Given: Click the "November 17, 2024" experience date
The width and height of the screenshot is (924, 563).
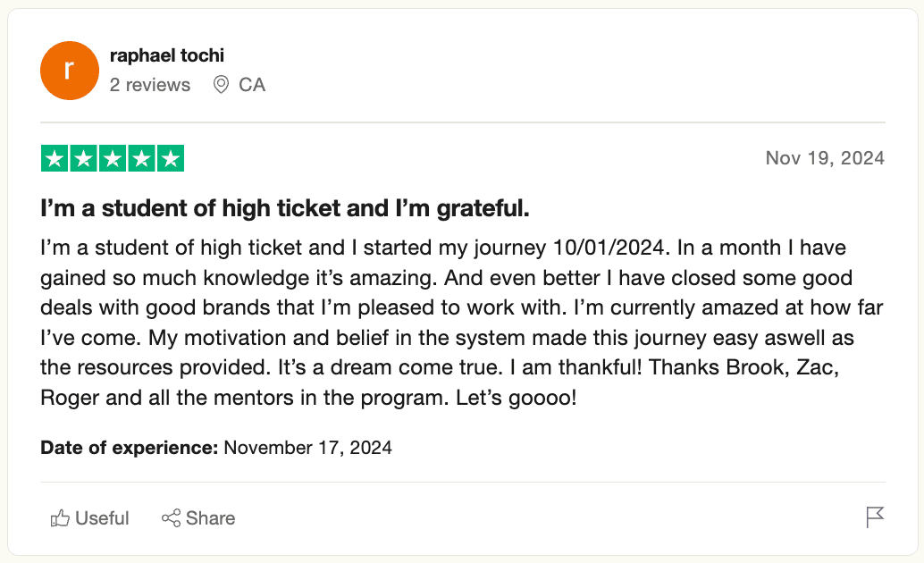Looking at the screenshot, I should coord(307,447).
